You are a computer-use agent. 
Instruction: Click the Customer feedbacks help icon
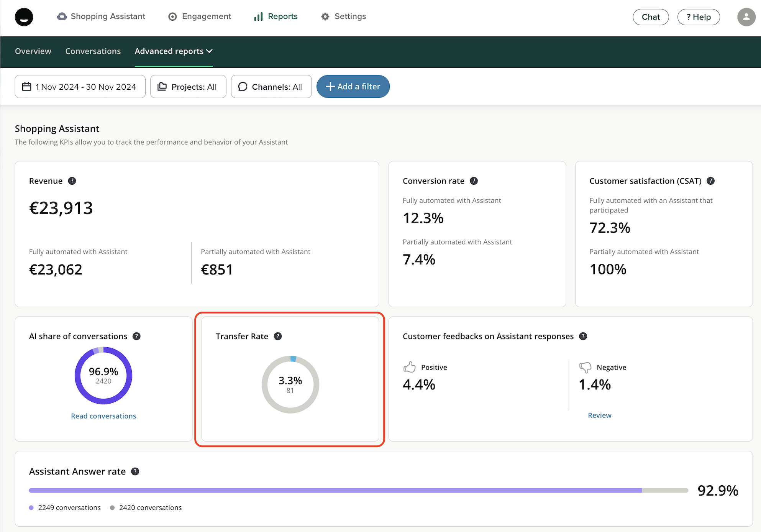point(583,336)
